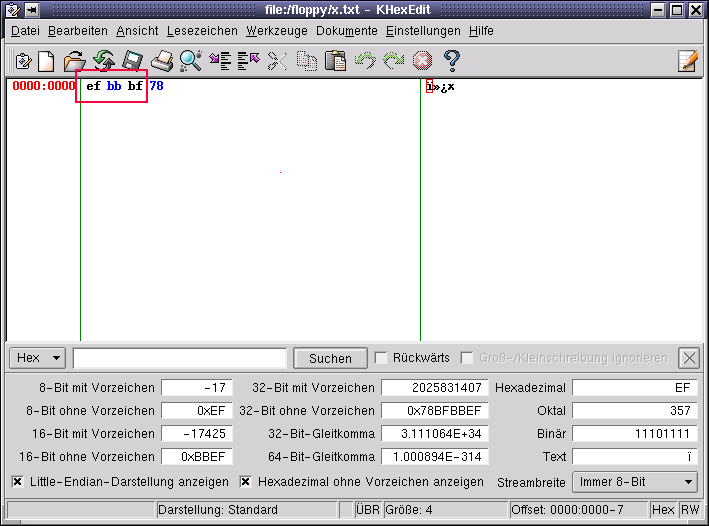Close the search bar with X button

(688, 358)
